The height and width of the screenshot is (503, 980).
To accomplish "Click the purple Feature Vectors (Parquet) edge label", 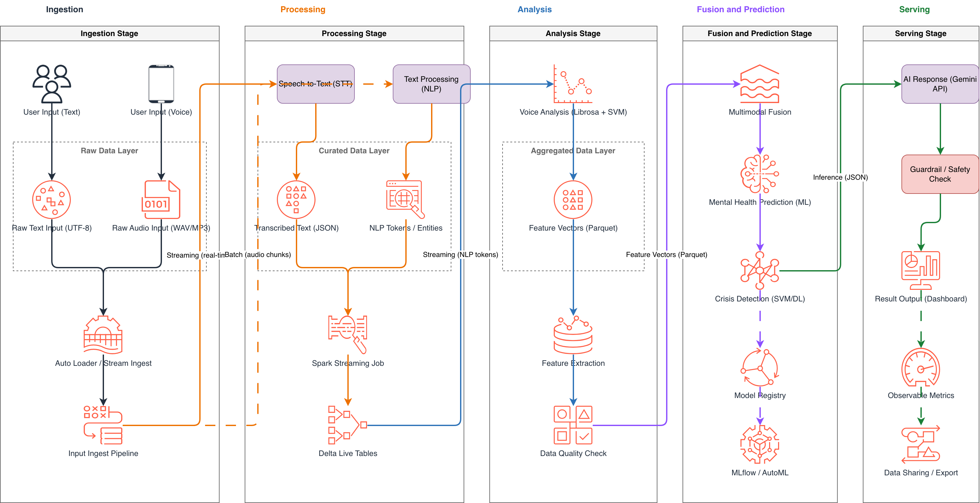I will coord(666,254).
